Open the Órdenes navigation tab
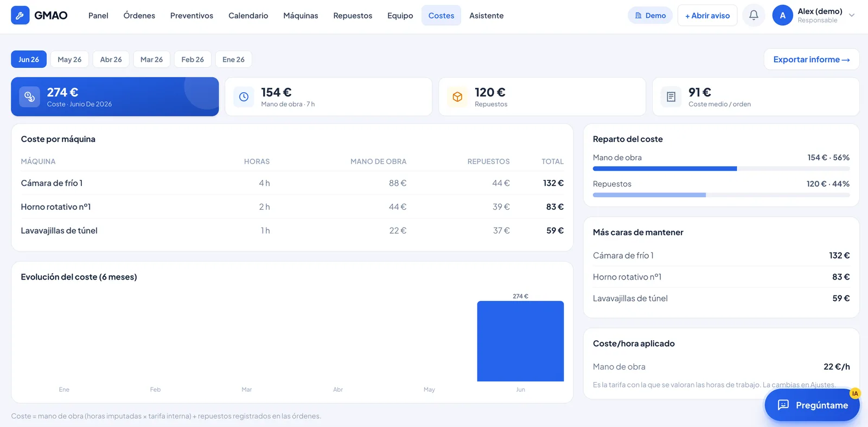Viewport: 868px width, 427px height. (139, 15)
